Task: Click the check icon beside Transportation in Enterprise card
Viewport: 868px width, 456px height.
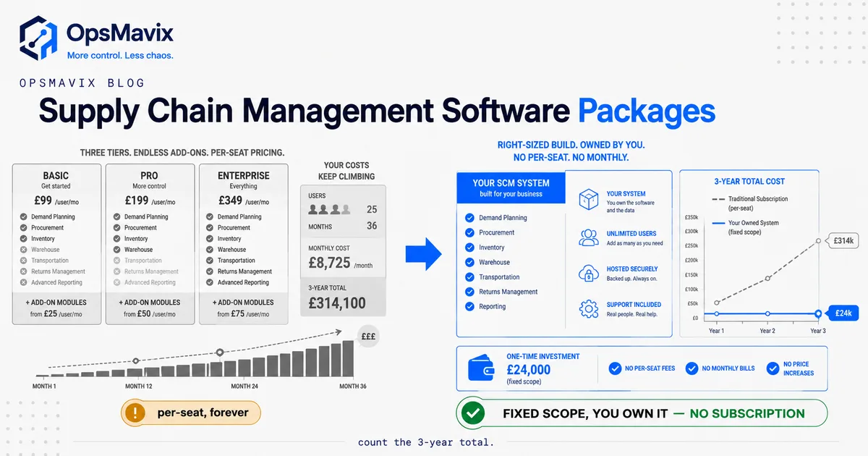Action: coord(210,261)
